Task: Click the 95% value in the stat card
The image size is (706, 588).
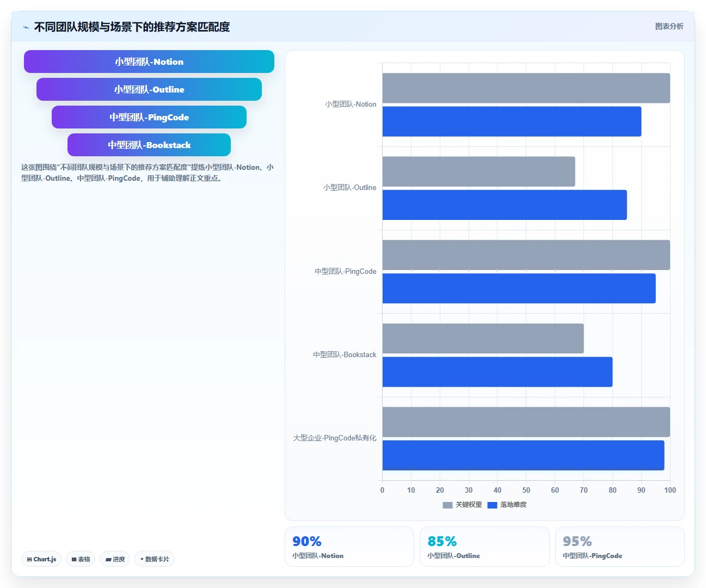Action: point(577,541)
